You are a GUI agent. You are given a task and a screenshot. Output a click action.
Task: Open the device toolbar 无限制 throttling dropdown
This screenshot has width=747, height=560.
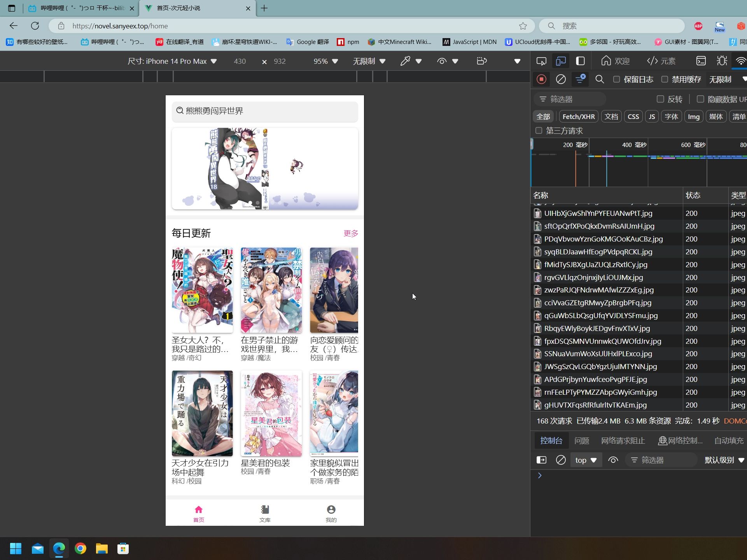tap(369, 61)
